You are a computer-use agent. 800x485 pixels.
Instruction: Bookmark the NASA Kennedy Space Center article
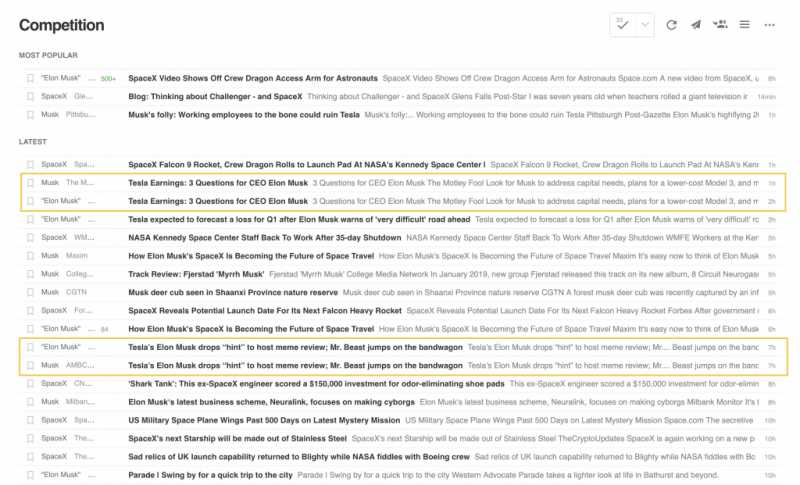pos(30,237)
